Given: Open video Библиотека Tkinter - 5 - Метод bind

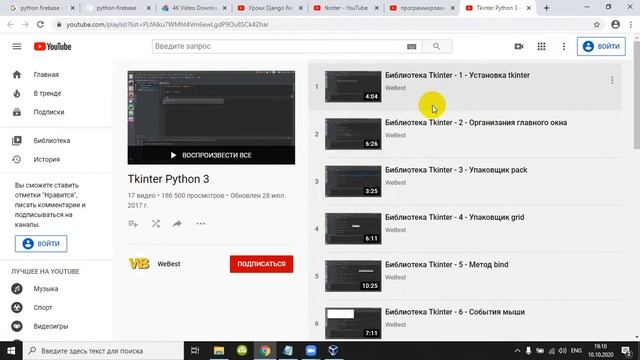Looking at the screenshot, I should click(x=447, y=264).
